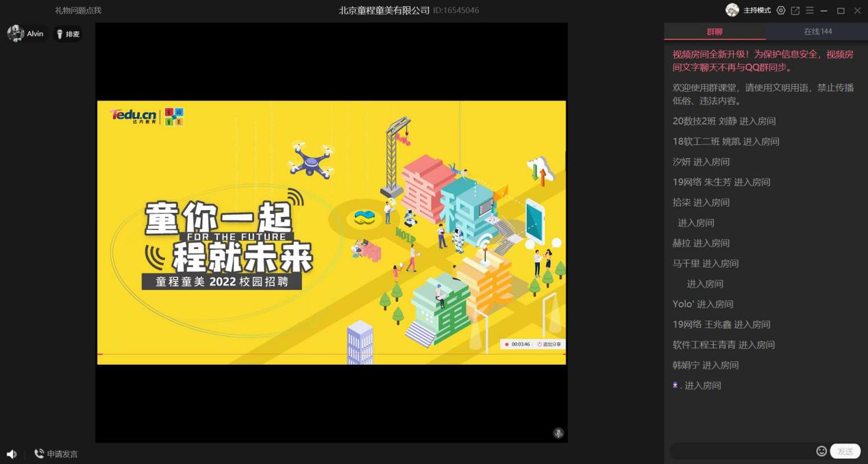The height and width of the screenshot is (464, 868).
Task: Click message '拾柒 进入房间'
Action: (x=702, y=203)
